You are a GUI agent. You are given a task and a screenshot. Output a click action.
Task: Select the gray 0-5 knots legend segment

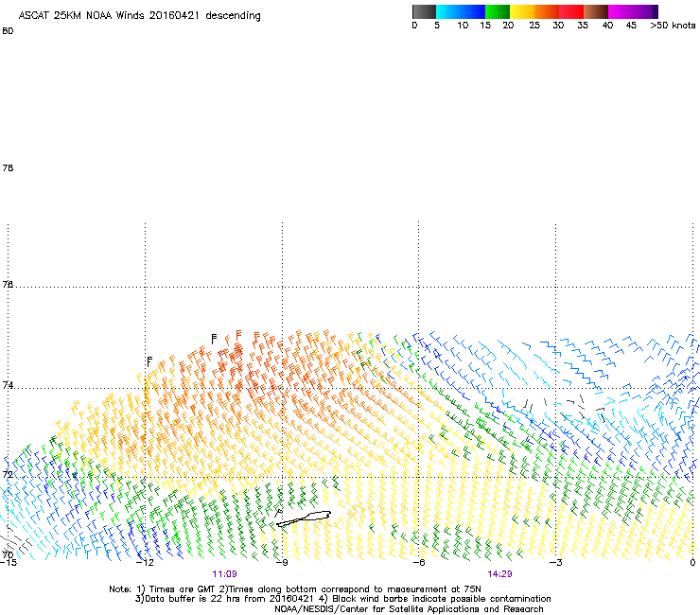(x=424, y=11)
